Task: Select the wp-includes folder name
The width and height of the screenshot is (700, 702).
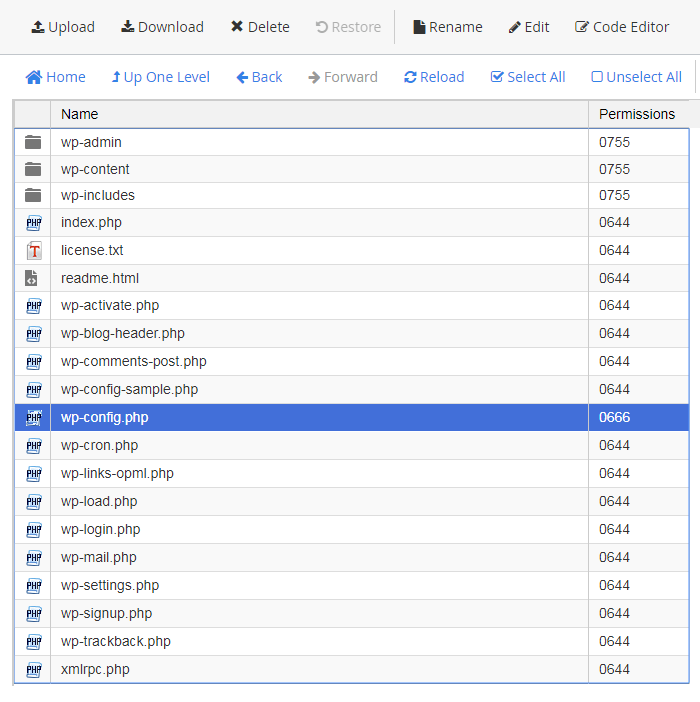Action: click(x=98, y=195)
